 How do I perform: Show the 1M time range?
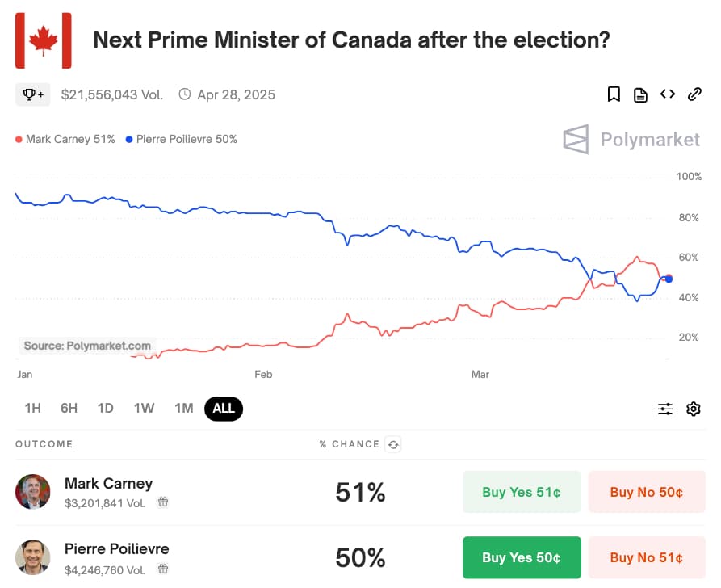tap(183, 408)
